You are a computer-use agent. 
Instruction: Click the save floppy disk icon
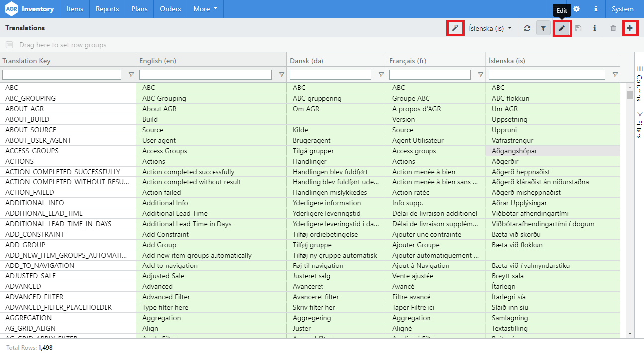(x=578, y=28)
